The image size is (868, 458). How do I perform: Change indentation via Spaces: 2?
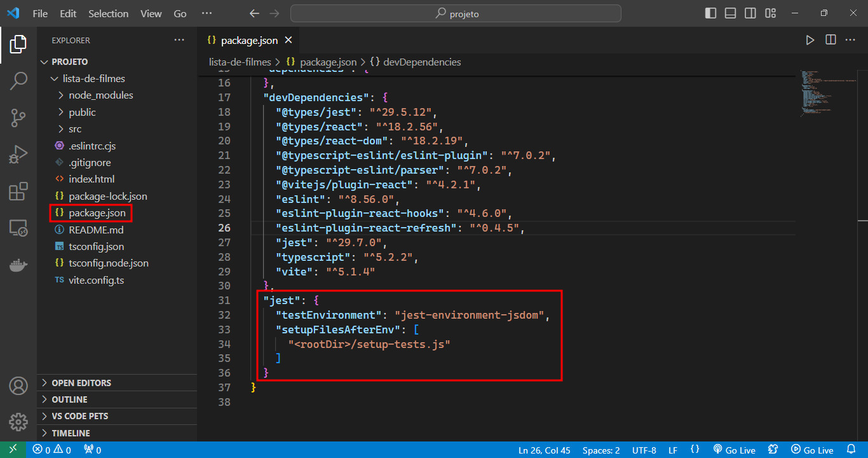[x=600, y=450]
